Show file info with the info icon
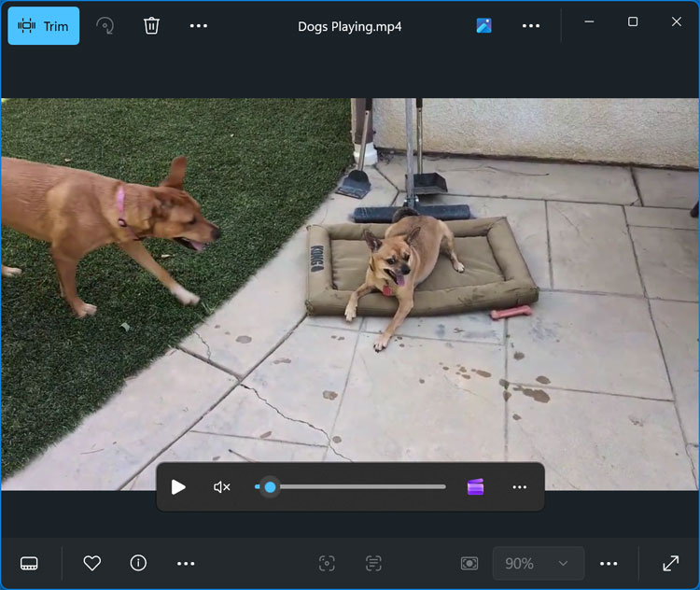Viewport: 700px width, 590px height. coord(138,563)
